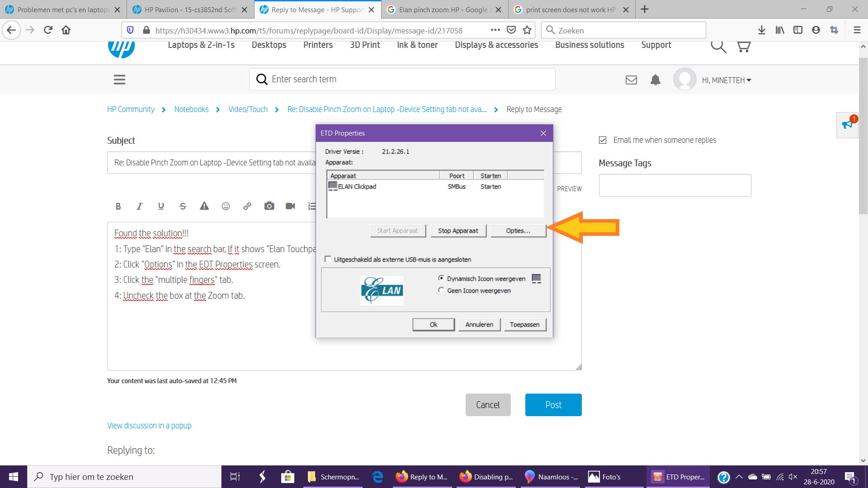Screen dimensions: 868x488
Task: Click the Message Tags input field
Action: (675, 185)
